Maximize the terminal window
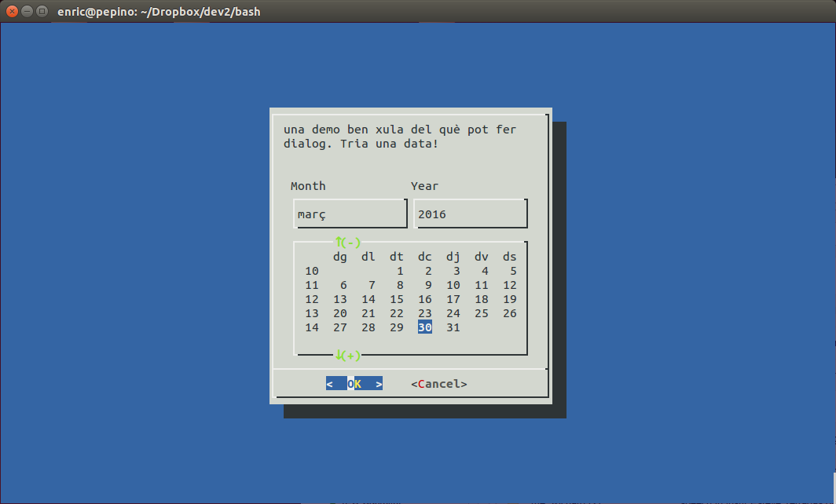 [x=42, y=12]
